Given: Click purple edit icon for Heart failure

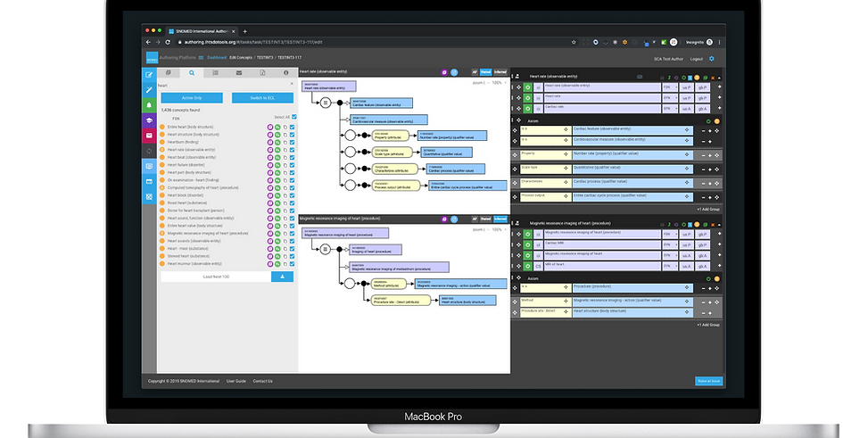Looking at the screenshot, I should tap(270, 165).
